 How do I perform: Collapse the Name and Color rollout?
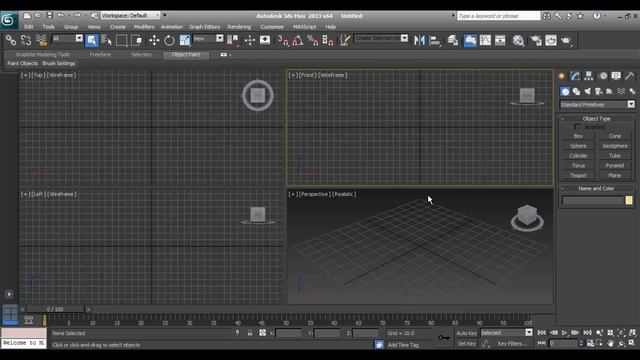[596, 189]
